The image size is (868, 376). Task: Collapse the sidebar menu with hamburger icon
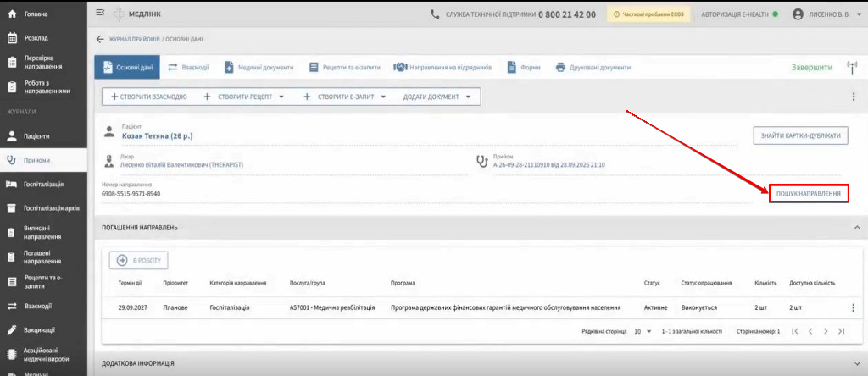click(x=100, y=14)
